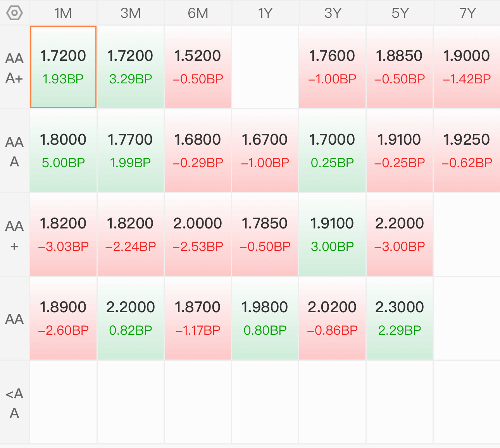The height and width of the screenshot is (448, 500).
Task: Click the 2.0000 cell with -2.53BP
Action: point(198,235)
